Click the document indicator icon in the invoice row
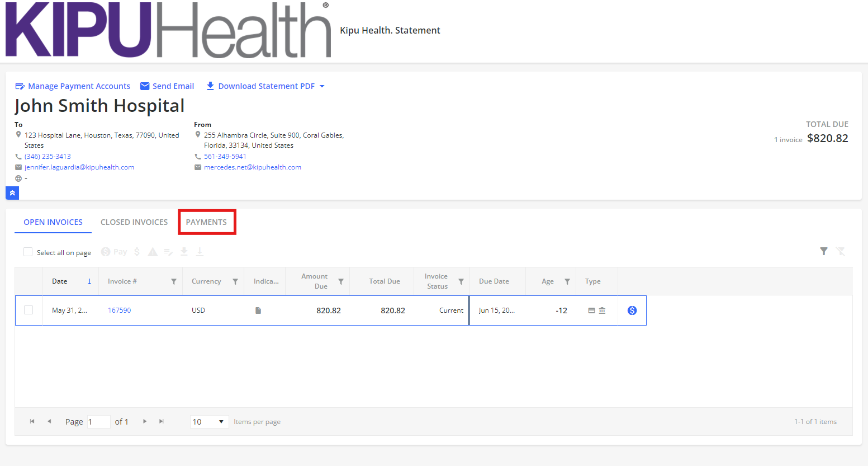Image resolution: width=868 pixels, height=466 pixels. [258, 310]
